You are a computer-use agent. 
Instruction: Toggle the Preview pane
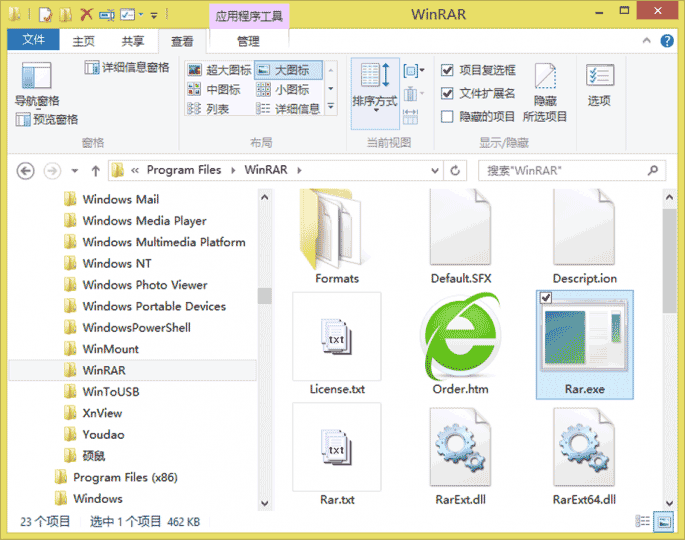coord(47,119)
